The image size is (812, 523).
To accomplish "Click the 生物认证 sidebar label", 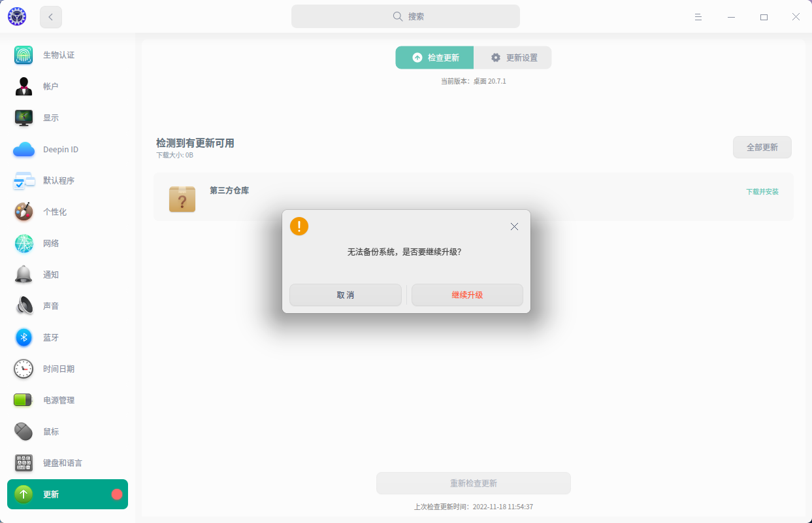I will [x=59, y=55].
